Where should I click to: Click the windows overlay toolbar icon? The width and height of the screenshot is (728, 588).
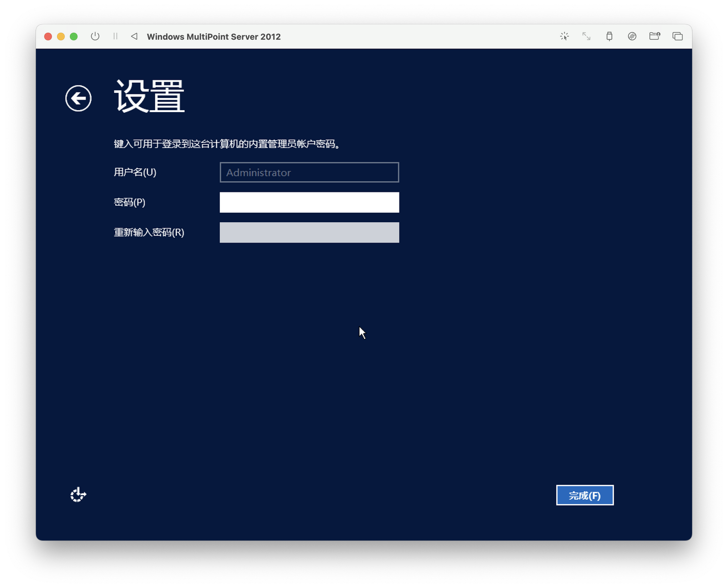[x=677, y=36]
